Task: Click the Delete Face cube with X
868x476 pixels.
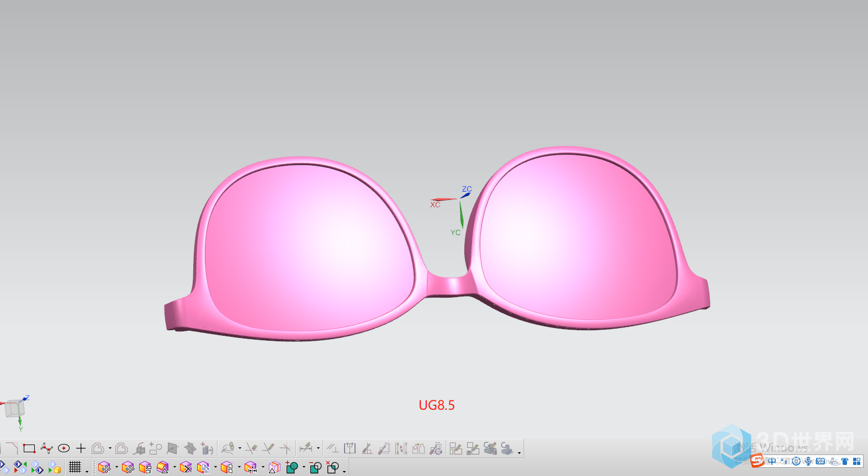Action: click(x=186, y=467)
